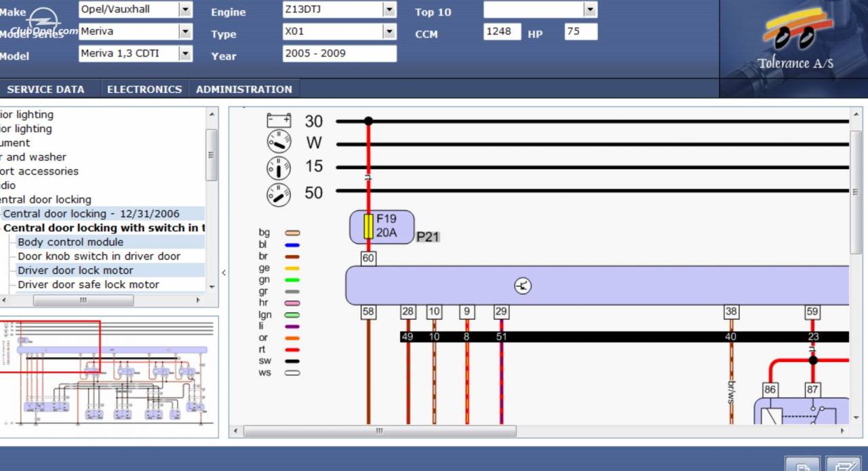Click the brown 'br' wire color swatch
This screenshot has height=471, width=868.
[292, 256]
